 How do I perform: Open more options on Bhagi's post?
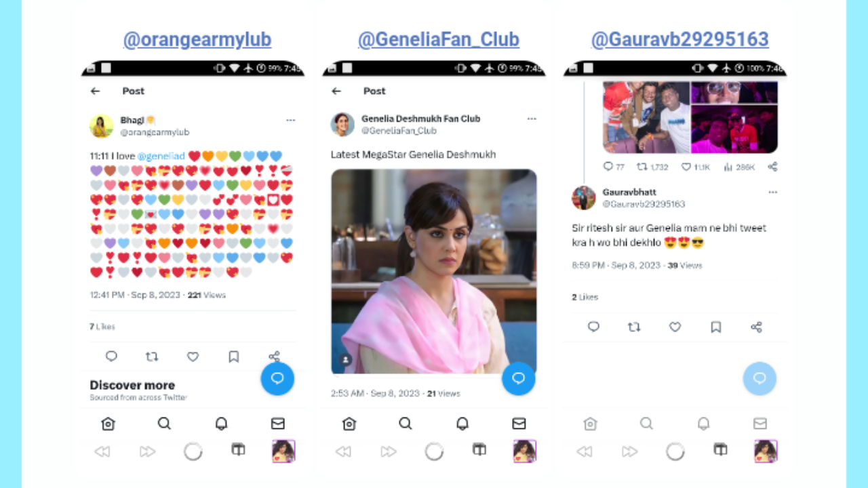point(290,120)
